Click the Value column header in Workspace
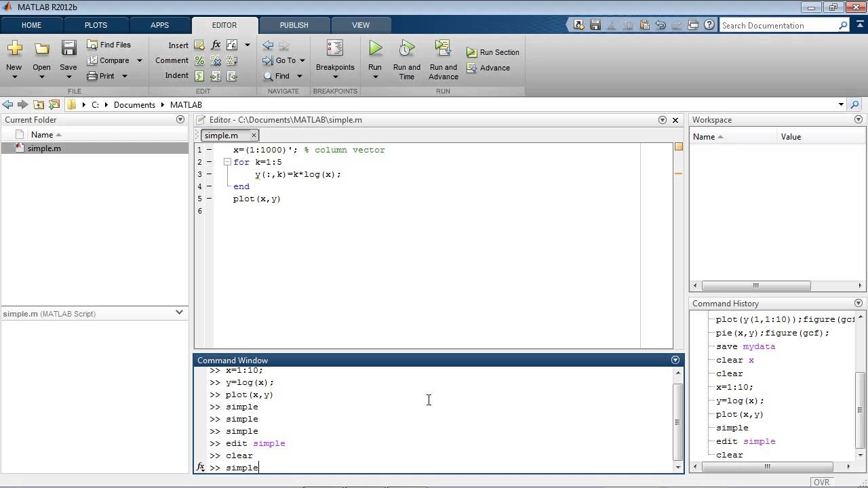The image size is (868, 488). coord(791,136)
